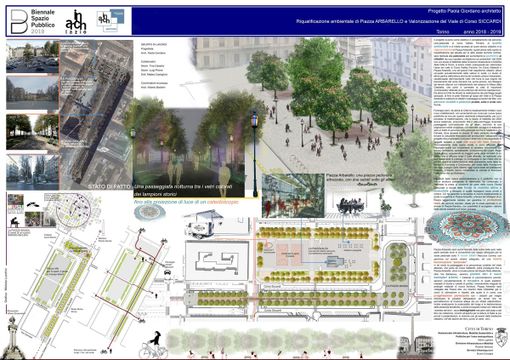
Task: Click the small oval kaleidoscope paving motif
Action: (x=150, y=212)
